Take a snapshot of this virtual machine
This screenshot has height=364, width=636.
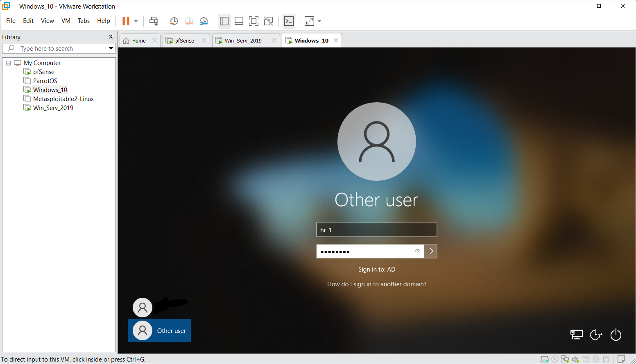[x=174, y=21]
